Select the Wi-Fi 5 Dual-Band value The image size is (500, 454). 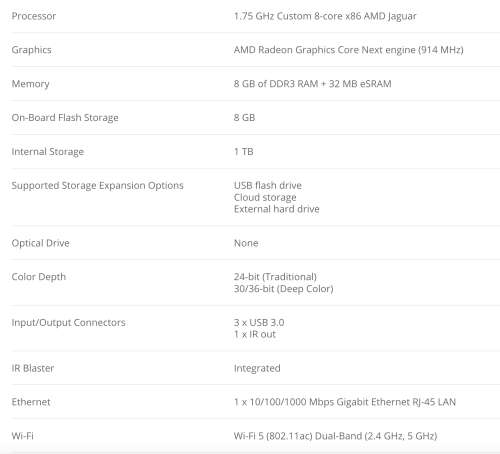pos(335,436)
